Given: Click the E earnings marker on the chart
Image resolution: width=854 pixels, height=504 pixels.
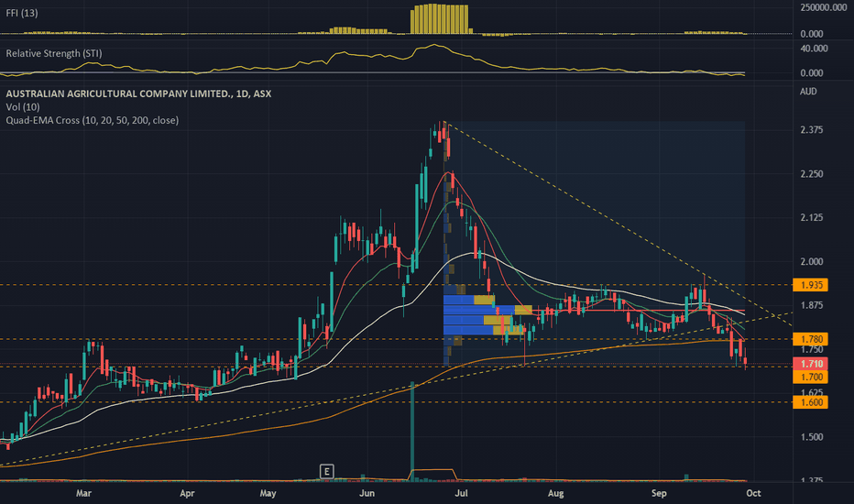Looking at the screenshot, I should point(326,471).
